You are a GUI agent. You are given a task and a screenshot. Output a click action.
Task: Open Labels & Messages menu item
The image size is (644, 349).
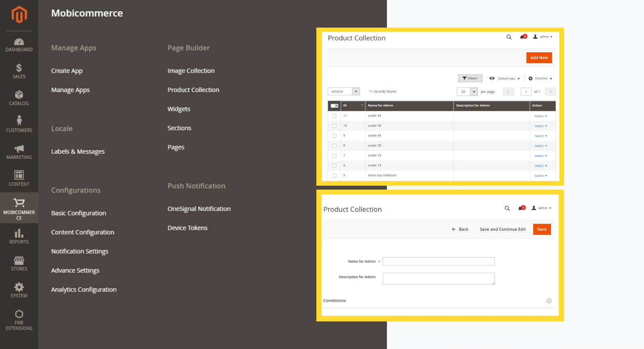point(78,152)
